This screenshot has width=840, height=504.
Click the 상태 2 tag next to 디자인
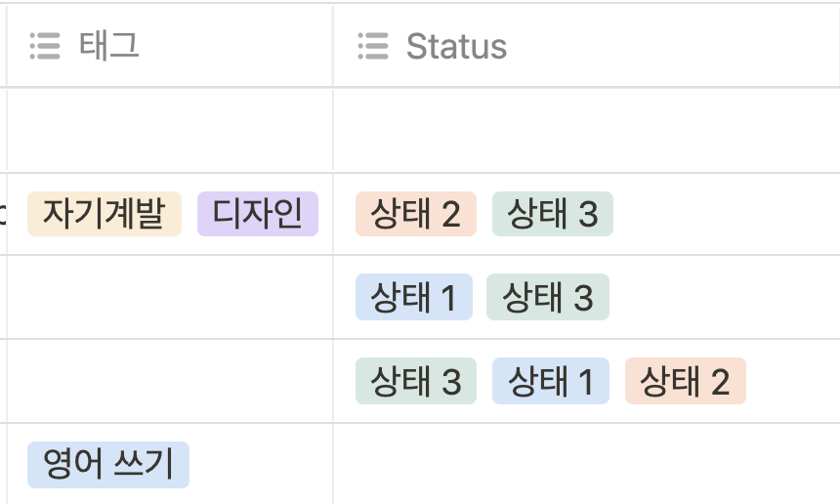tap(416, 214)
